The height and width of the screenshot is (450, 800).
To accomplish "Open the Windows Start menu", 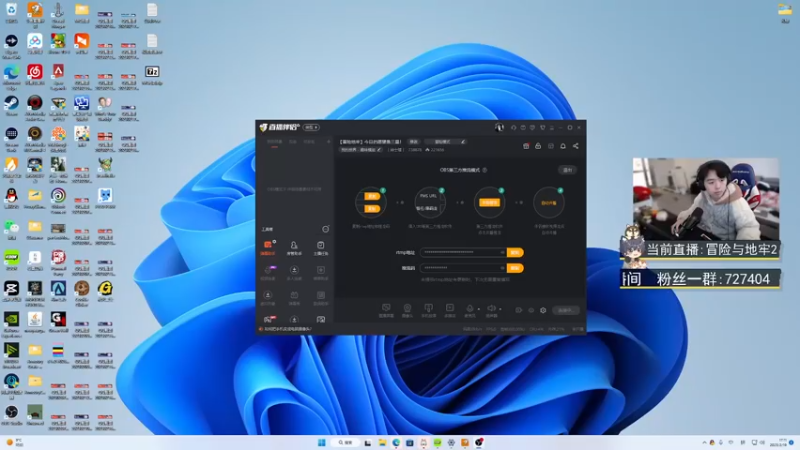I will [321, 442].
